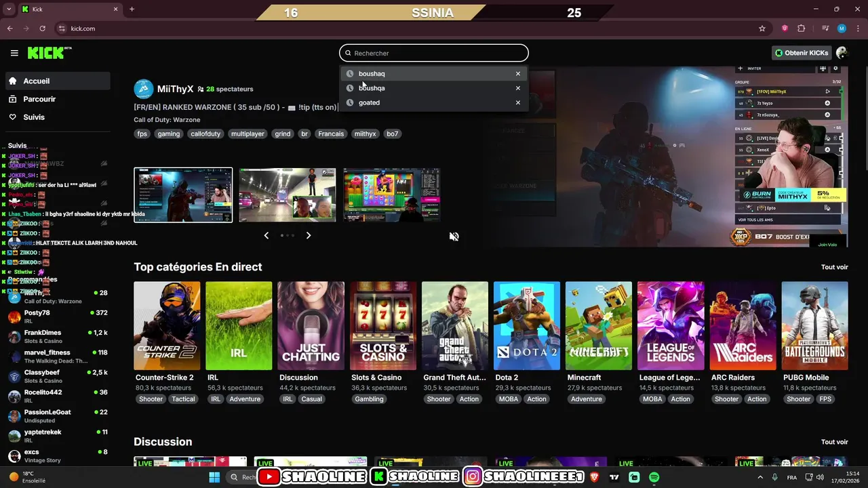Image resolution: width=868 pixels, height=488 pixels.
Task: Unmute the featured stream audio
Action: click(x=454, y=237)
